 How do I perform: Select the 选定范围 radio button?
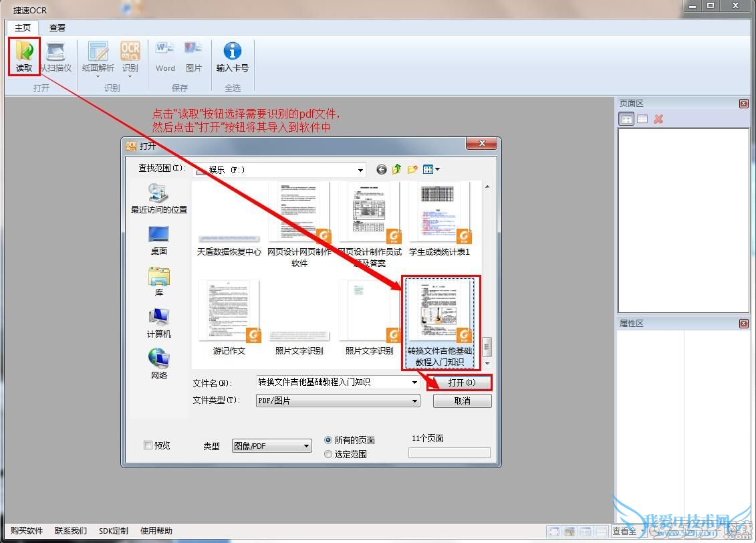[x=328, y=454]
